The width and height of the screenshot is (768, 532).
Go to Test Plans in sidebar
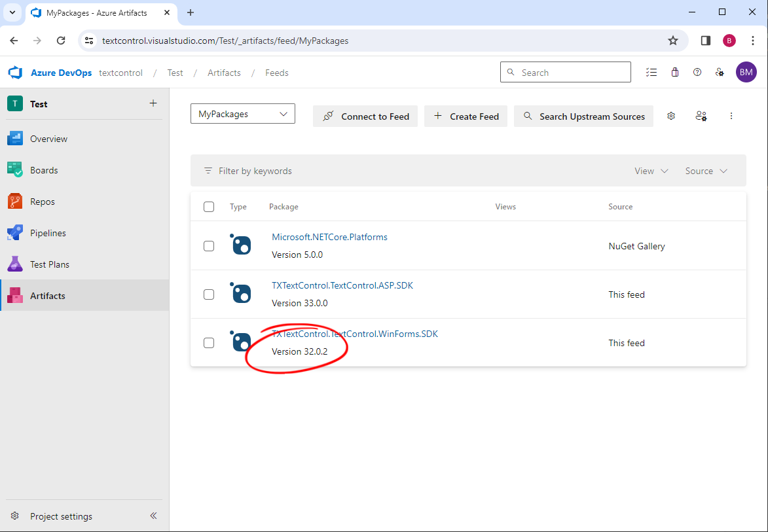[x=84, y=264]
